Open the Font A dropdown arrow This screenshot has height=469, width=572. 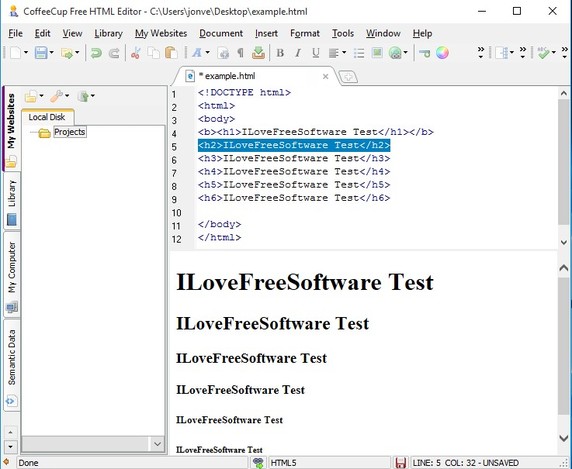(208, 53)
